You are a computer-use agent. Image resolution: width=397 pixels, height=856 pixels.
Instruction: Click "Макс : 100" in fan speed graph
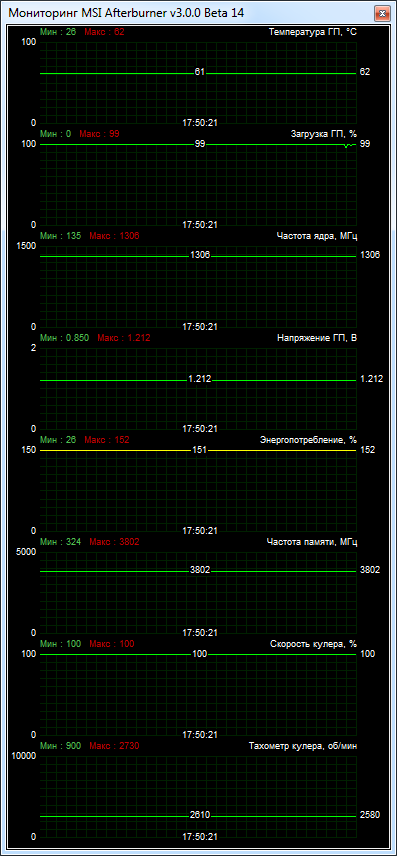tap(112, 644)
